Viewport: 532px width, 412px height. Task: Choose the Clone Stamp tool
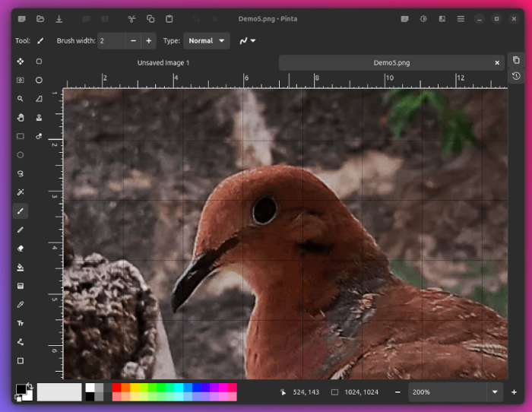click(x=39, y=117)
